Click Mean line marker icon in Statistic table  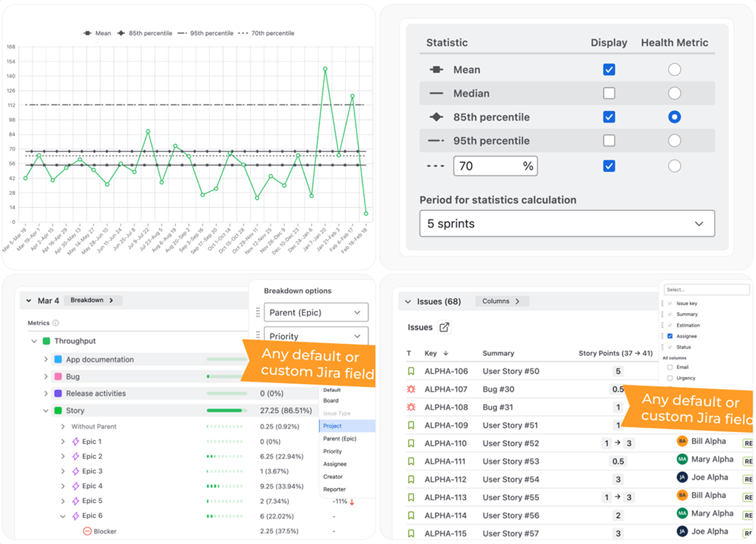pyautogui.click(x=437, y=70)
